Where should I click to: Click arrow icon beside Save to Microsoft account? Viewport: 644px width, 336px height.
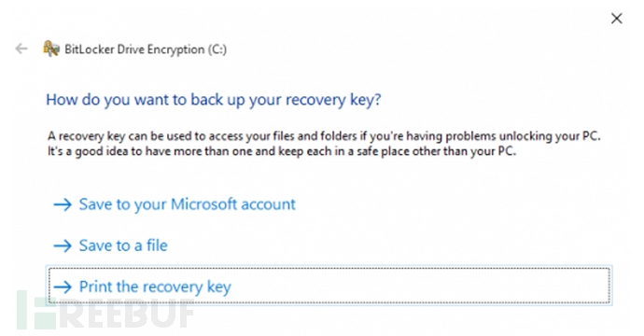[63, 204]
